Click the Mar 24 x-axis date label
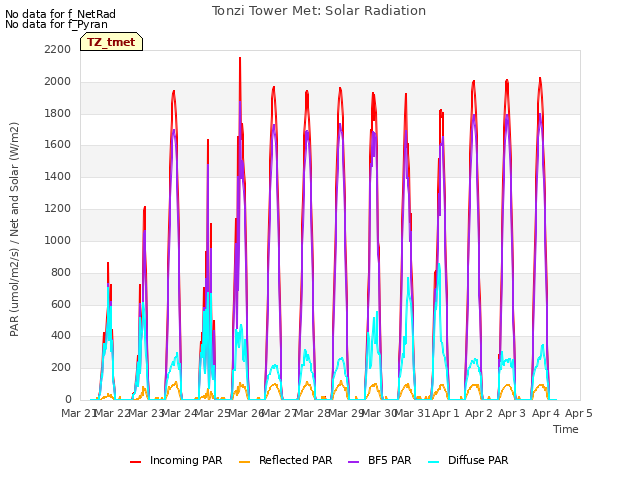This screenshot has height=480, width=640. 179,413
